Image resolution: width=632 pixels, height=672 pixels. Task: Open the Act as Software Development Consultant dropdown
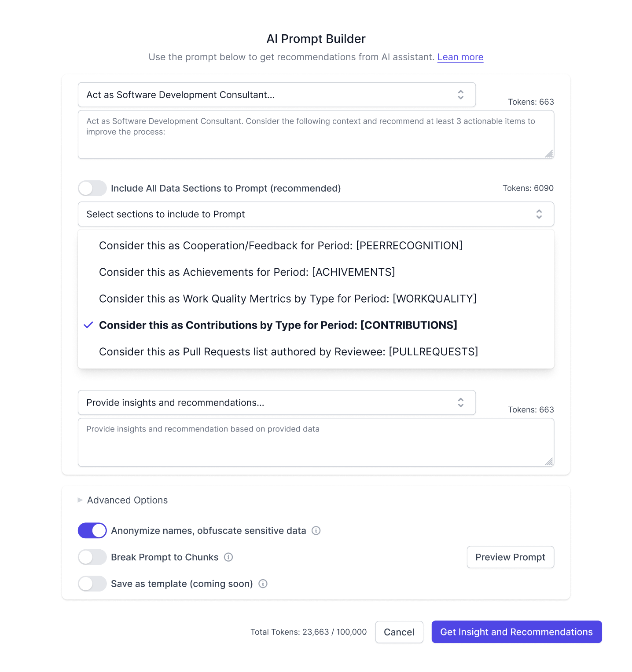(x=276, y=95)
